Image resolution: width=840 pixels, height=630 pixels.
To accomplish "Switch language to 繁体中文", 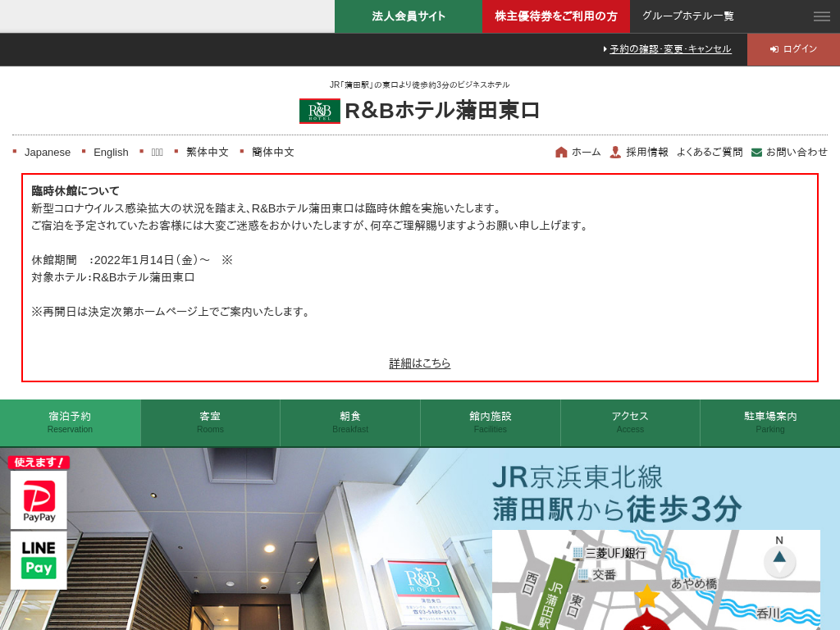I will pos(208,152).
